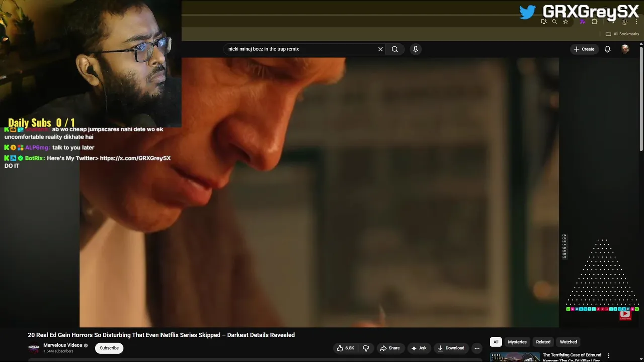Viewport: 644px width, 362px height.
Task: Clear the YouTube search box text
Action: (380, 49)
